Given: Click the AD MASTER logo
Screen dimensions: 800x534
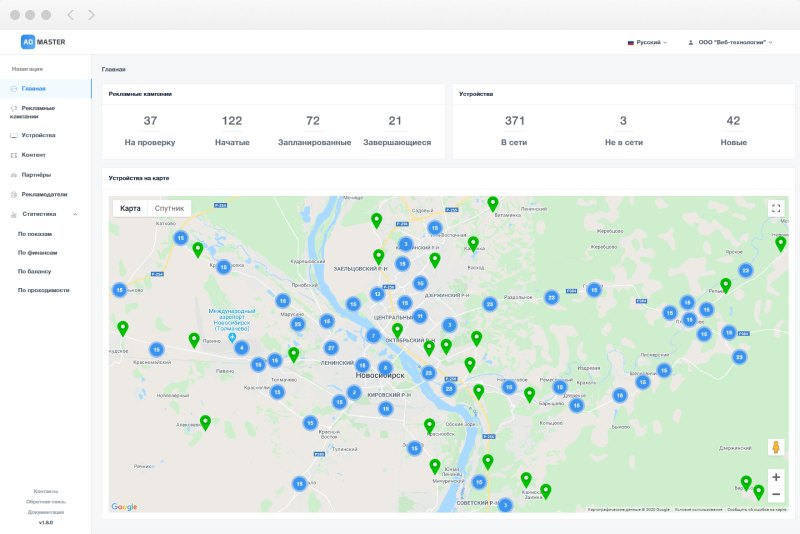Looking at the screenshot, I should coord(43,42).
